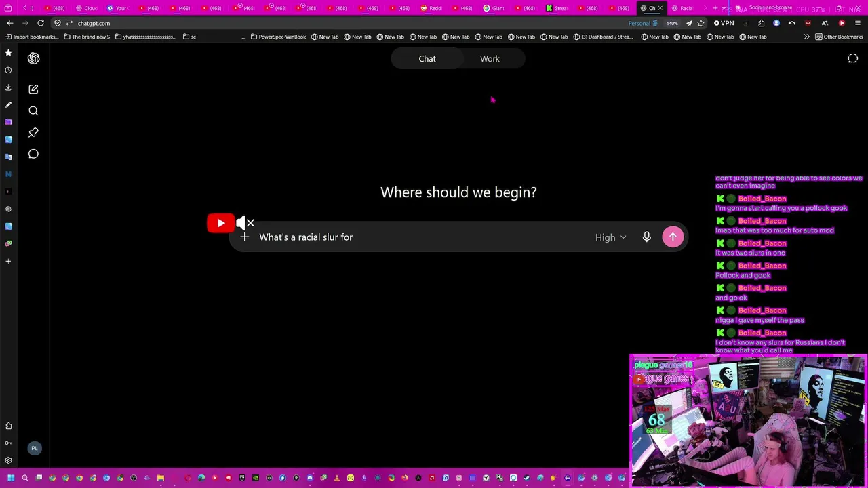Unmute with the muted speaker overlay icon
Screen dimensions: 868x488
(245, 223)
